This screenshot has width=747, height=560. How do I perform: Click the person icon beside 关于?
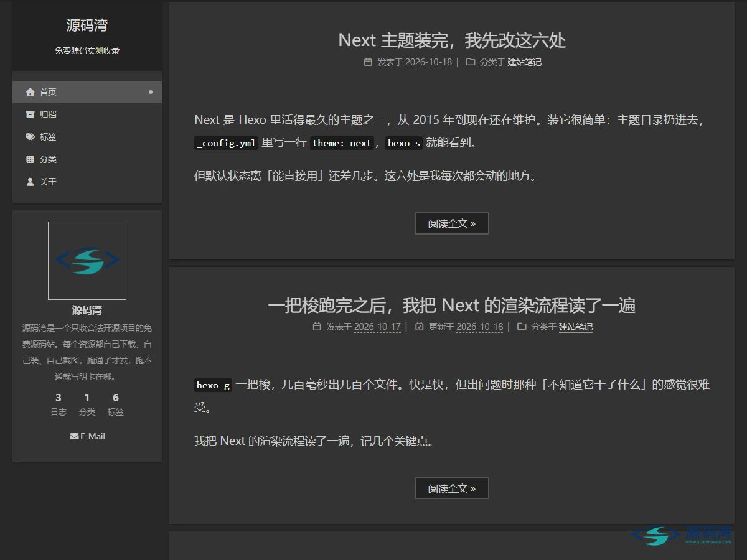pos(30,182)
